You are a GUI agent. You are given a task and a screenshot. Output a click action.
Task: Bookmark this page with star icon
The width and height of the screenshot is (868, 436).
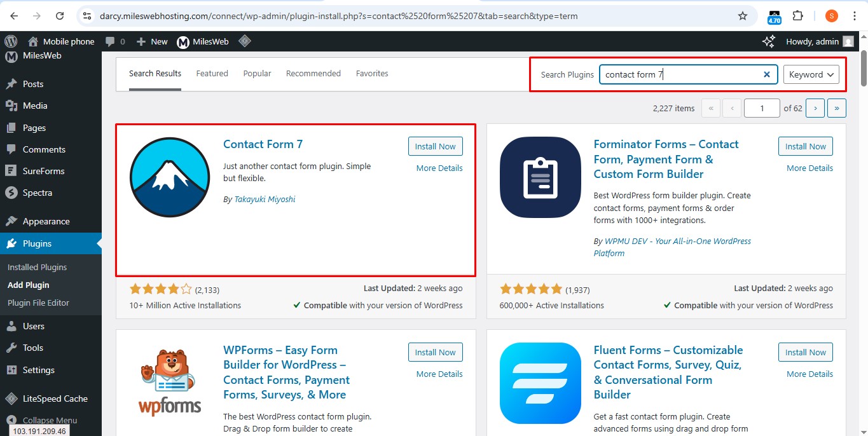pyautogui.click(x=743, y=16)
